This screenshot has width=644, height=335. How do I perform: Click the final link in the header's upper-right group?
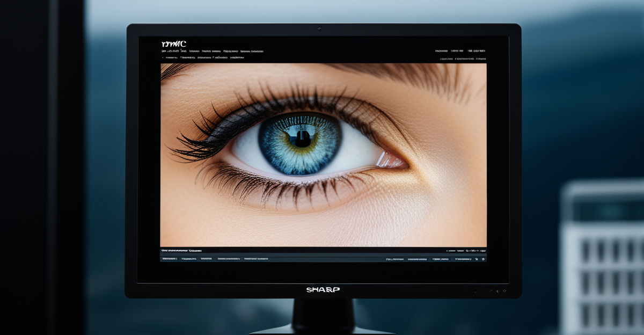(477, 52)
